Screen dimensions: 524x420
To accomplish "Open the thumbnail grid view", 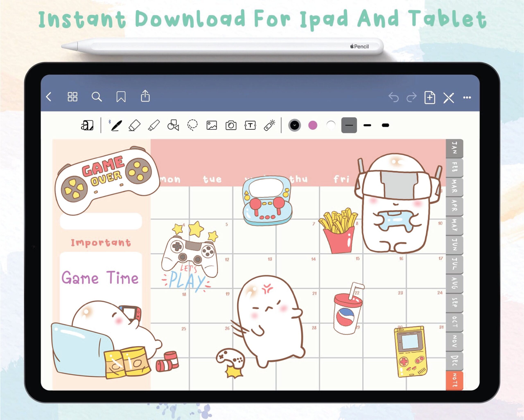I will click(x=72, y=96).
